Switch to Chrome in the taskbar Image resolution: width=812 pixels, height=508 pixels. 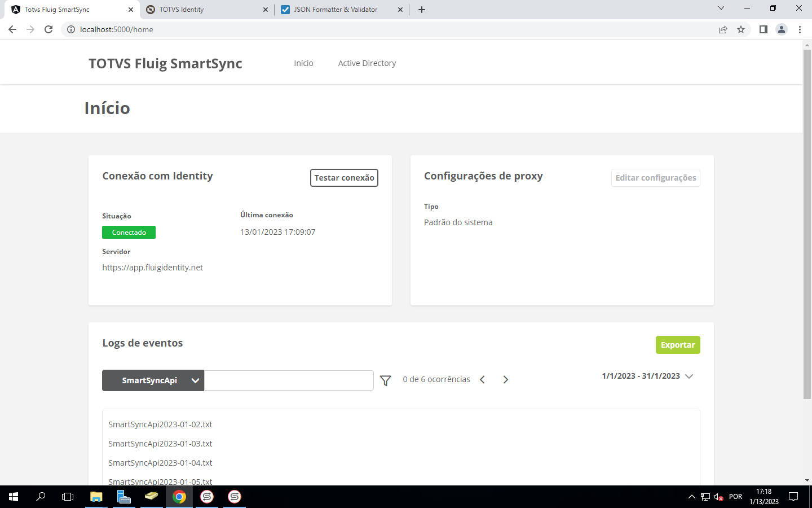pos(179,497)
